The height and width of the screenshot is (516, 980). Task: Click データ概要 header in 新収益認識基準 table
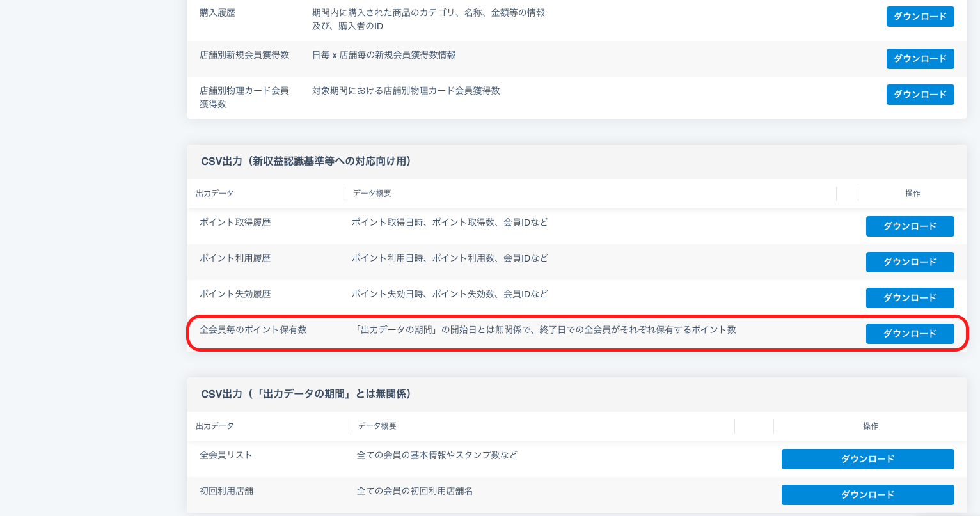pyautogui.click(x=372, y=193)
